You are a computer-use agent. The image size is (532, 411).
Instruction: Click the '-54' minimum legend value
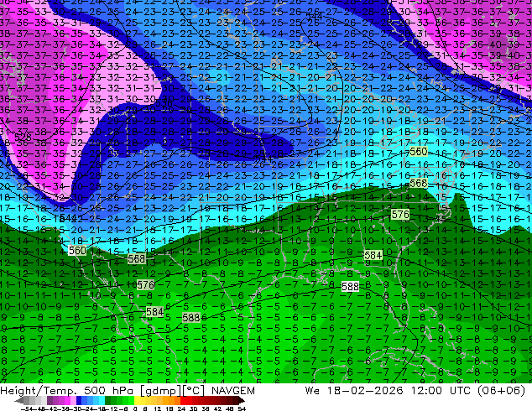[27, 408]
